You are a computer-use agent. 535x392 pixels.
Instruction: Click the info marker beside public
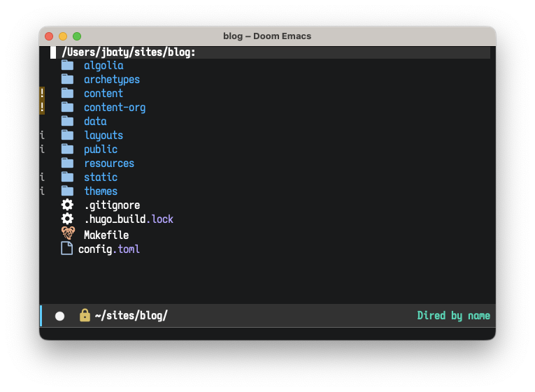click(42, 149)
